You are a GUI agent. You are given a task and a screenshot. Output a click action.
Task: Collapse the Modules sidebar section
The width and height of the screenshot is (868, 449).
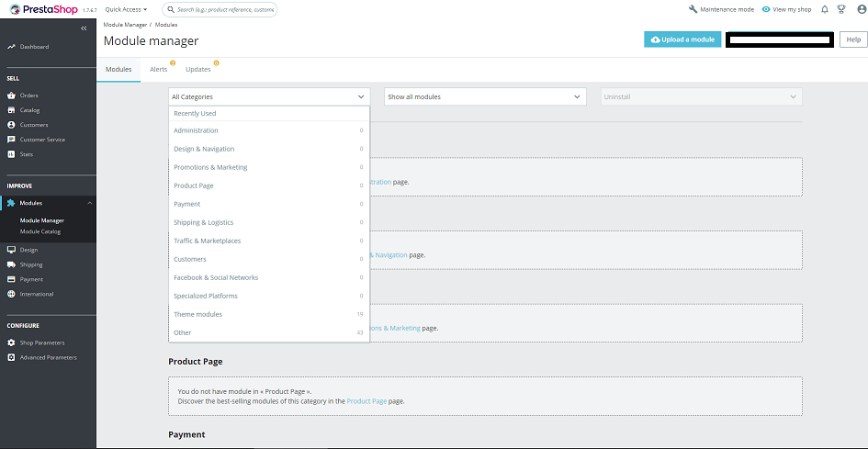point(89,203)
